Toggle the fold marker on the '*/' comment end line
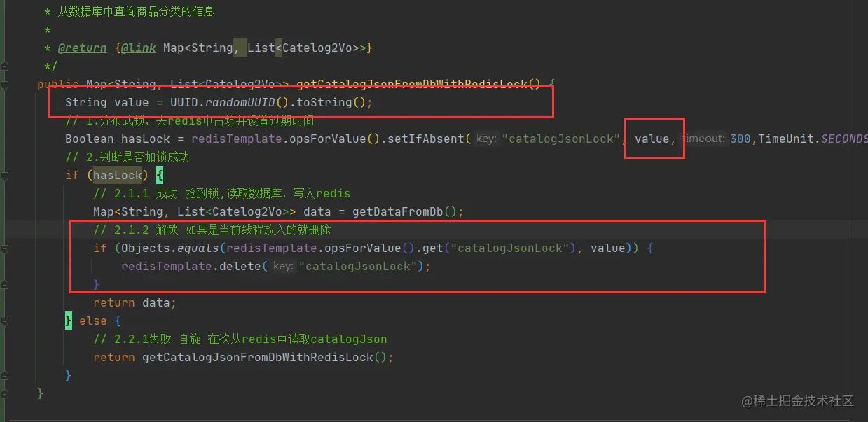Image resolution: width=868 pixels, height=422 pixels. click(x=5, y=66)
